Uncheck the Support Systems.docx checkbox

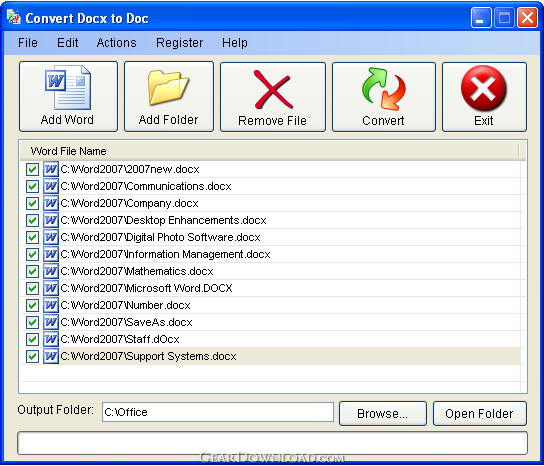pyautogui.click(x=32, y=356)
